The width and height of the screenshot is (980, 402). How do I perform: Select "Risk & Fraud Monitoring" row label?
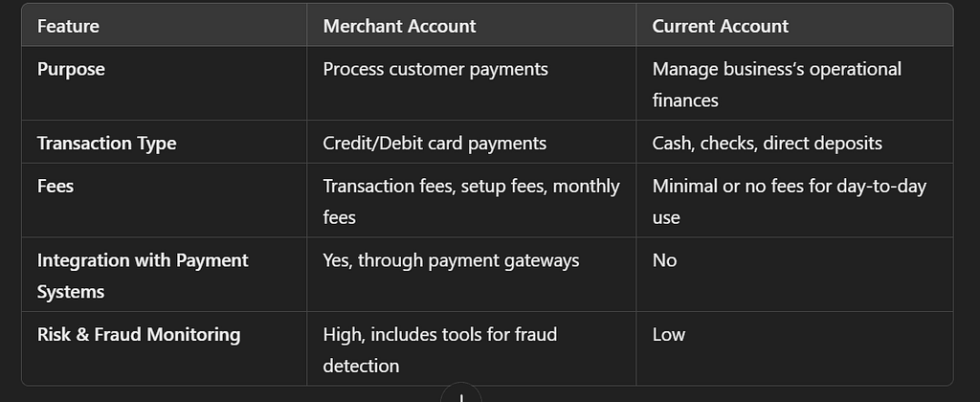tap(139, 335)
